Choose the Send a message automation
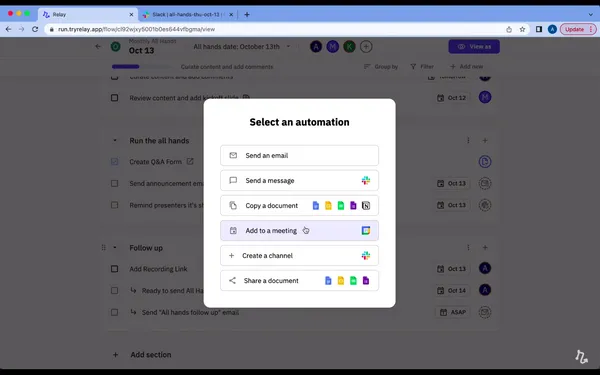The image size is (600, 375). [299, 180]
